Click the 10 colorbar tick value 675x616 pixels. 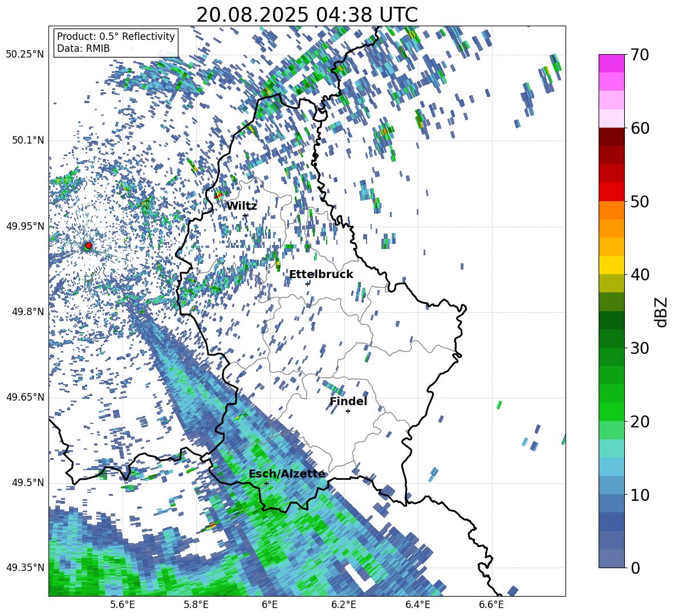coord(640,495)
